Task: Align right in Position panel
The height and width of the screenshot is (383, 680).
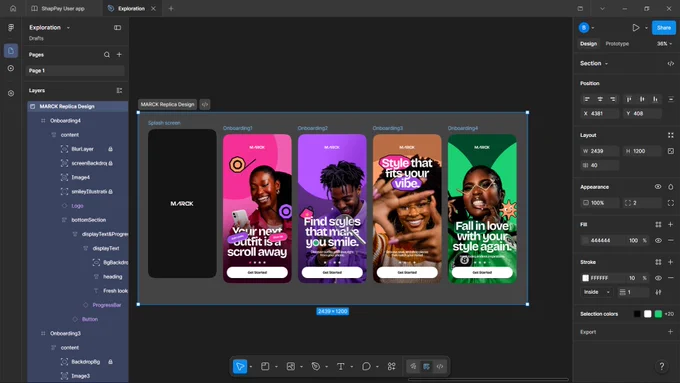Action: click(x=613, y=99)
